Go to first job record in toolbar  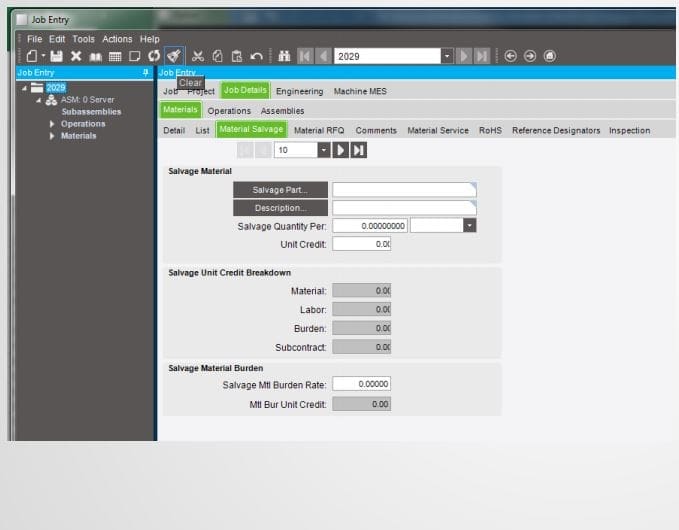pos(305,56)
